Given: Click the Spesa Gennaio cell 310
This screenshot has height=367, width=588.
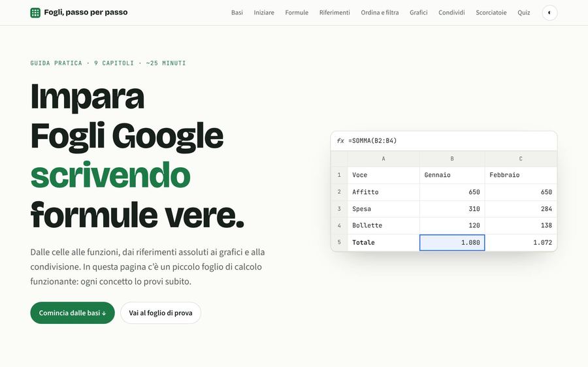Looking at the screenshot, I should [x=452, y=209].
